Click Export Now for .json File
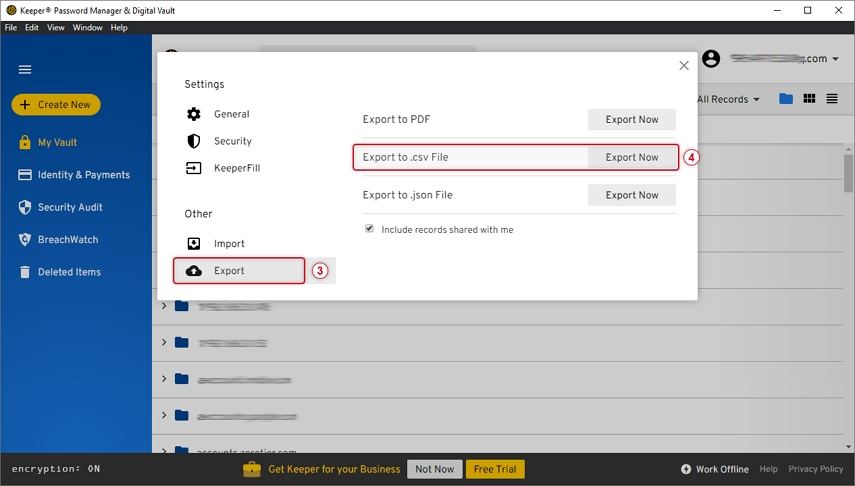 pos(631,195)
